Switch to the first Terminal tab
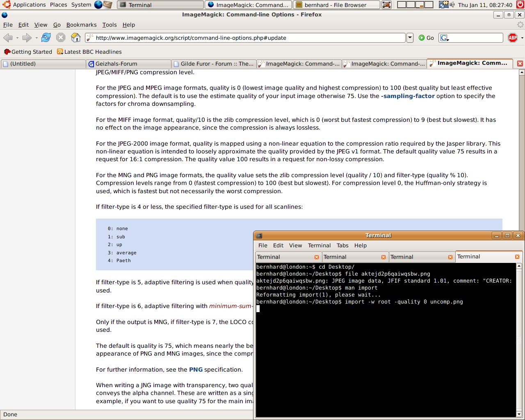Image resolution: width=525 pixels, height=420 pixels. [288, 257]
